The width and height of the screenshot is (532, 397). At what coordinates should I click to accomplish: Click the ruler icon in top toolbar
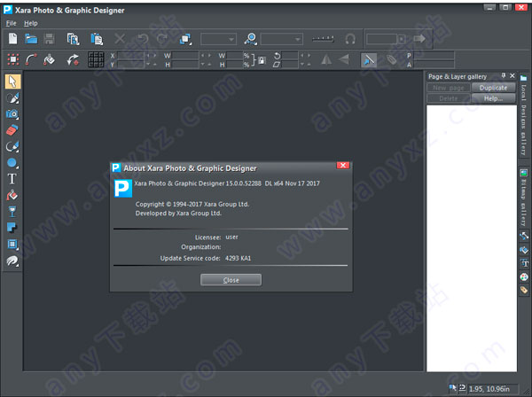click(323, 39)
